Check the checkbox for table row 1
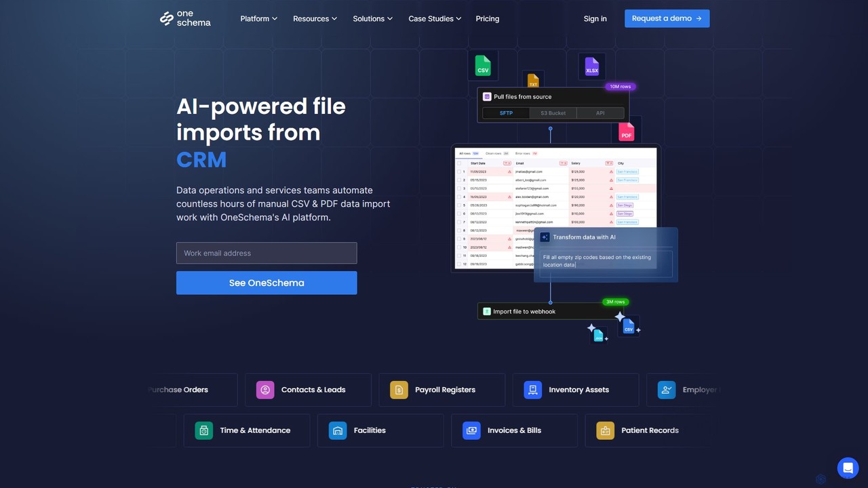Screen dimensions: 868x488 pyautogui.click(x=459, y=171)
